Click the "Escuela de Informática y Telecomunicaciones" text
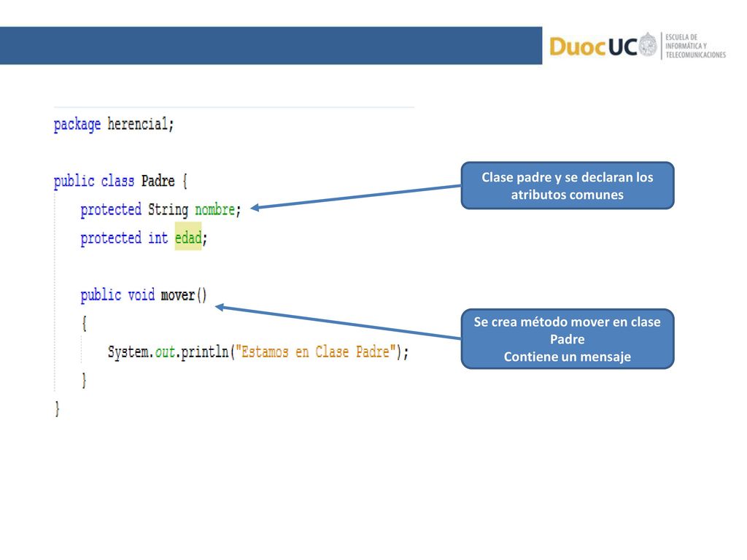The width and height of the screenshot is (747, 560). [x=695, y=46]
